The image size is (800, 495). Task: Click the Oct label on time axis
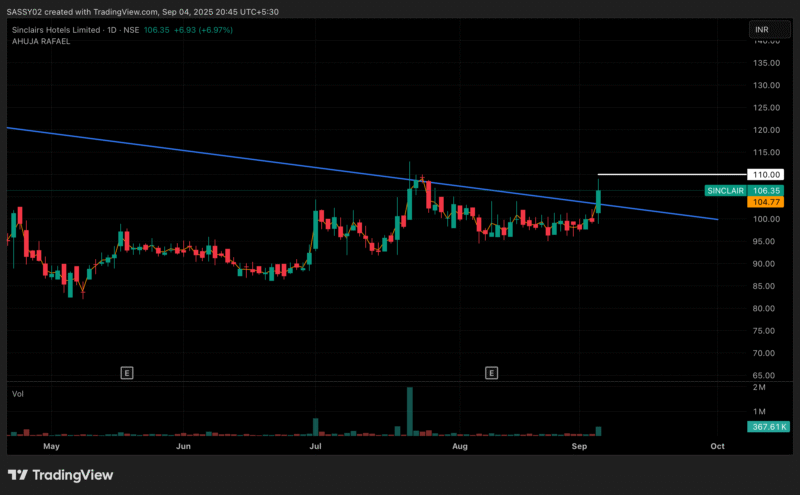coord(717,448)
